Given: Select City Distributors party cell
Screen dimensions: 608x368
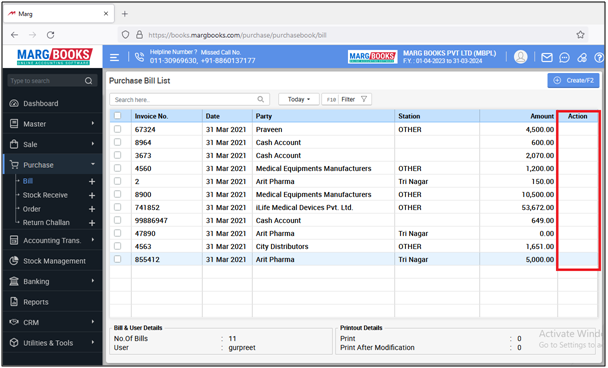Looking at the screenshot, I should (x=323, y=246).
